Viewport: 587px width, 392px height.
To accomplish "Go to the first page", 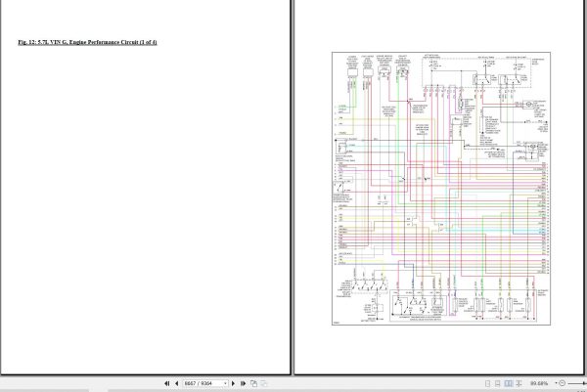I will 166,383.
